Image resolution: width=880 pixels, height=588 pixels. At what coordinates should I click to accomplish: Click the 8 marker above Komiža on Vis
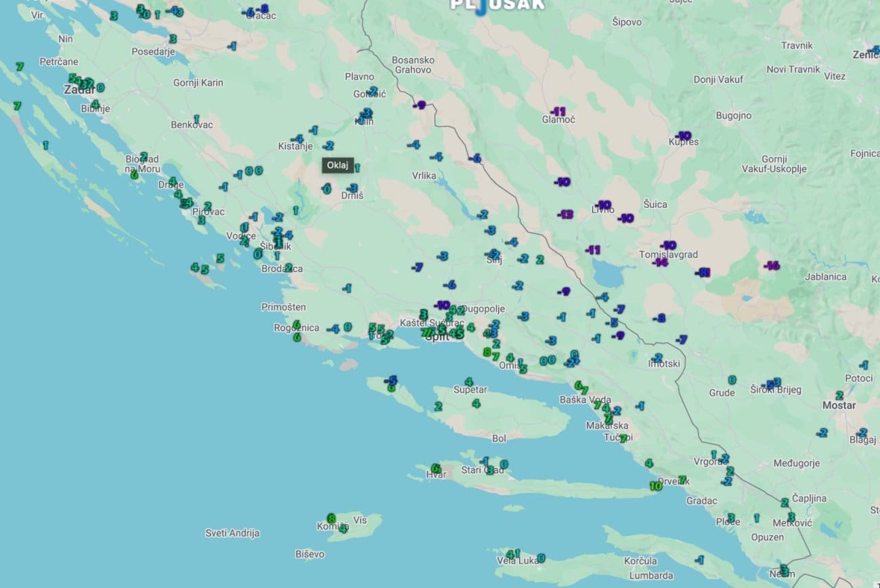click(331, 518)
